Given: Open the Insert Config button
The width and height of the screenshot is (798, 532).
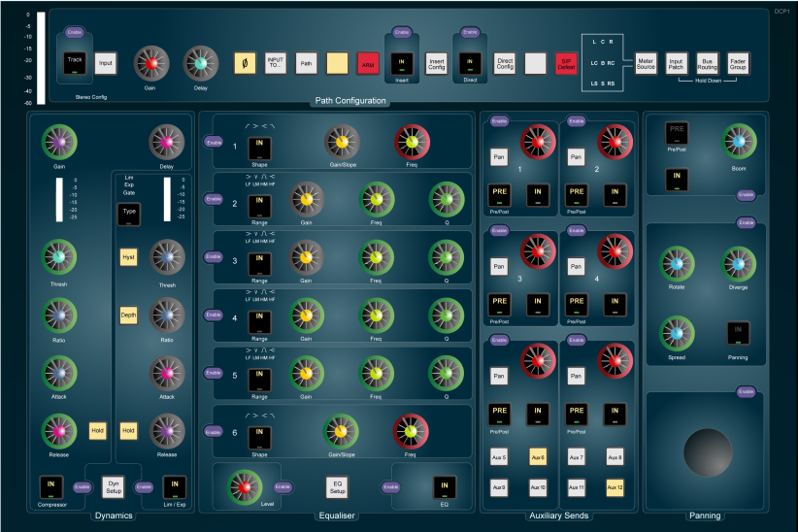Looking at the screenshot, I should click(436, 64).
